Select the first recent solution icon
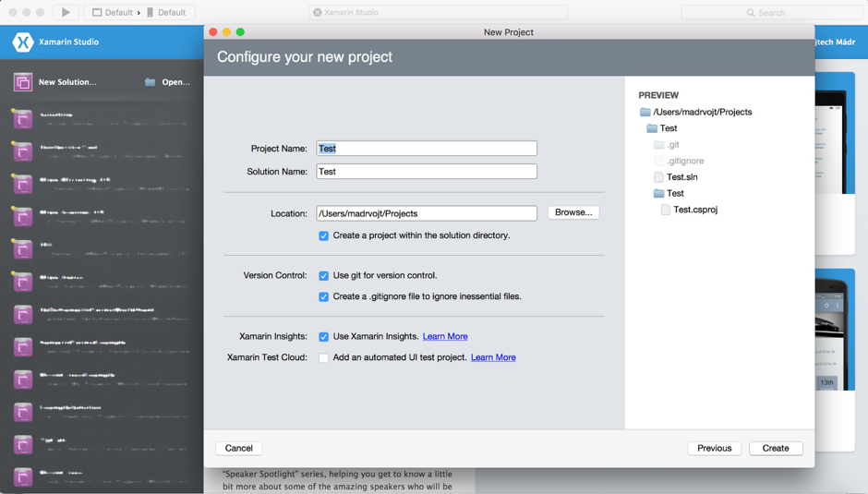The height and width of the screenshot is (494, 868). (23, 118)
